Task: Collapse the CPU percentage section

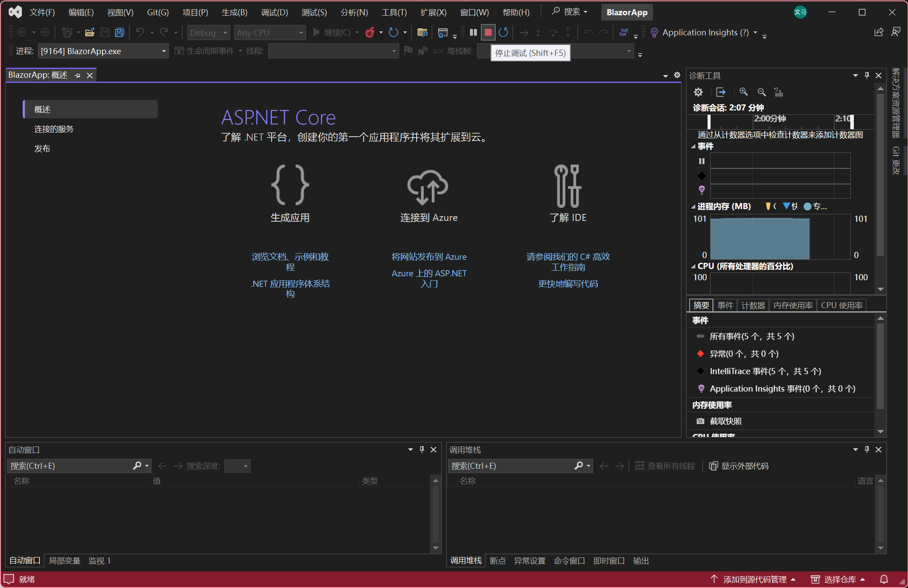Action: tap(693, 266)
